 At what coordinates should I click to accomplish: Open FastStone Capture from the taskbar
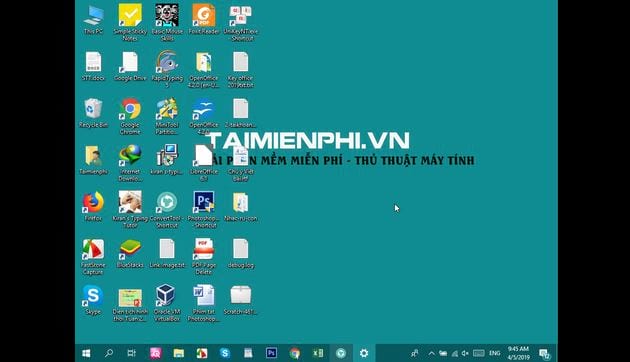(202, 353)
